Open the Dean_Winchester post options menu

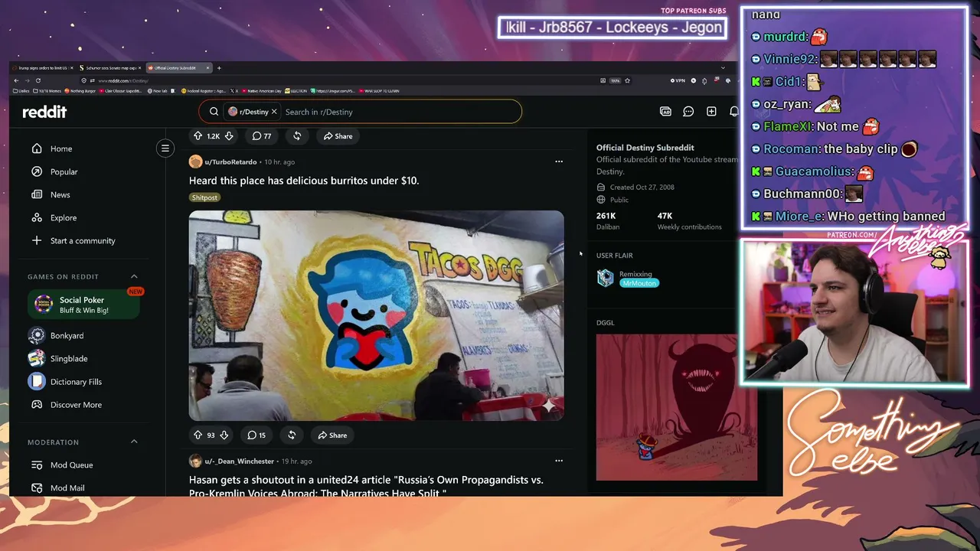tap(558, 461)
